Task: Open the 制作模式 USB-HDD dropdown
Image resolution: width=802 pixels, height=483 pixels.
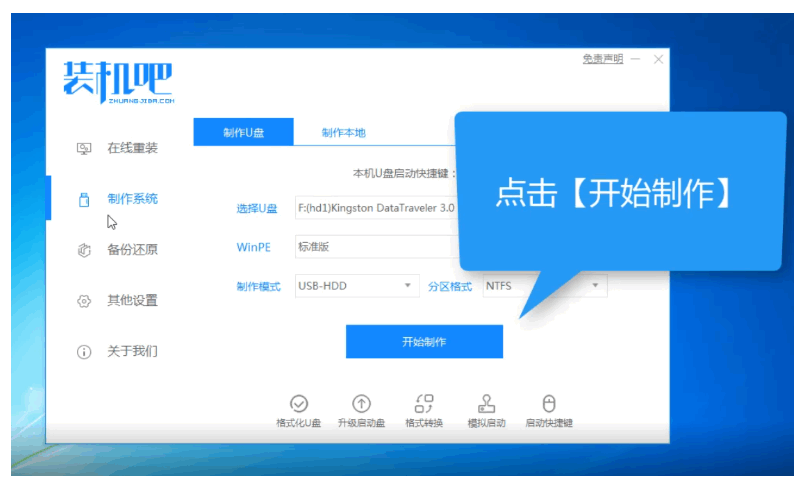Action: point(357,286)
